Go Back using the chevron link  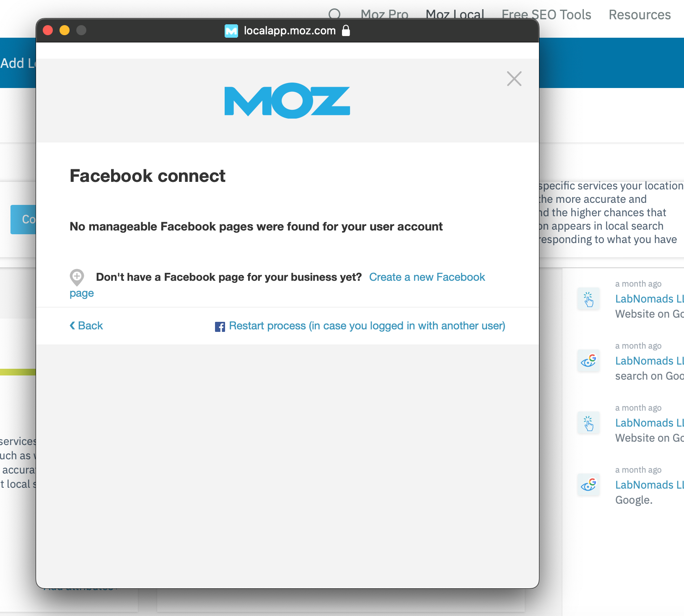point(86,326)
